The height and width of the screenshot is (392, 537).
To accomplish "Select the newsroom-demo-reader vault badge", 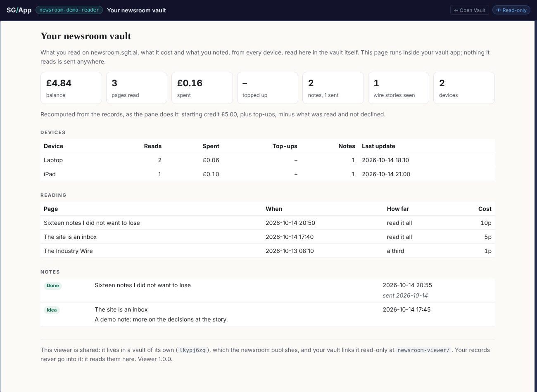I will click(x=69, y=10).
